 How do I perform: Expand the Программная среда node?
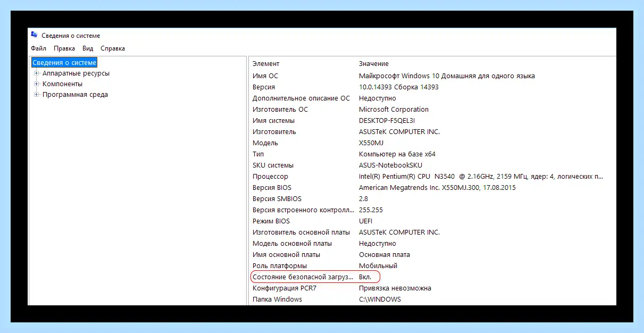[x=37, y=95]
